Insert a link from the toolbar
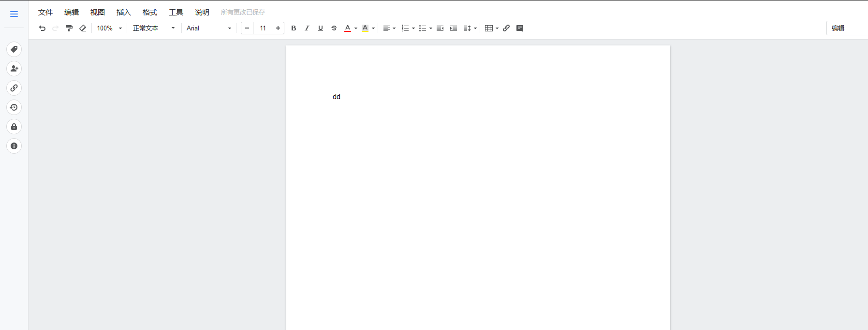Image resolution: width=868 pixels, height=330 pixels. point(506,28)
